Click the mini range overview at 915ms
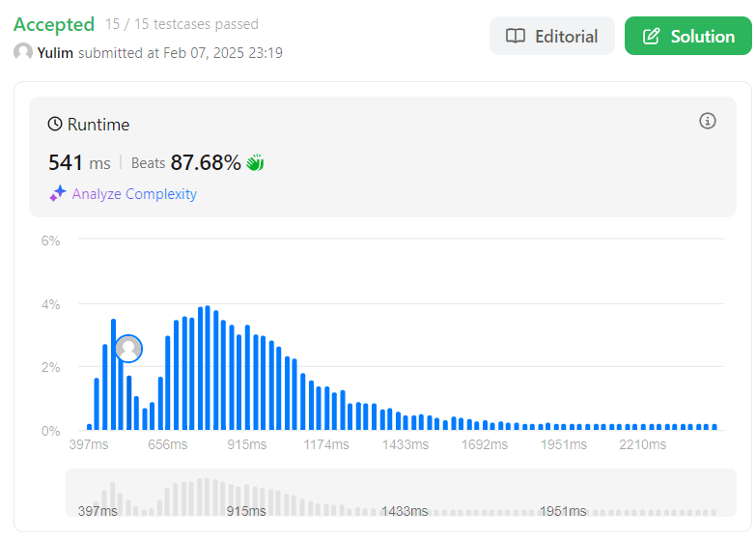 246,511
